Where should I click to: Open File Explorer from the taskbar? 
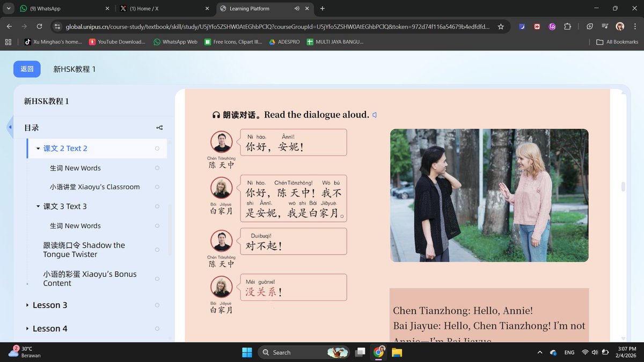click(397, 352)
